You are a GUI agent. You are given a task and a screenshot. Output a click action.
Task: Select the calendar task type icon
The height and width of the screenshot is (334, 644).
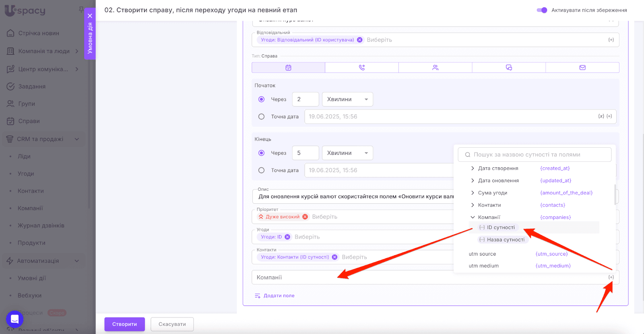(x=288, y=68)
